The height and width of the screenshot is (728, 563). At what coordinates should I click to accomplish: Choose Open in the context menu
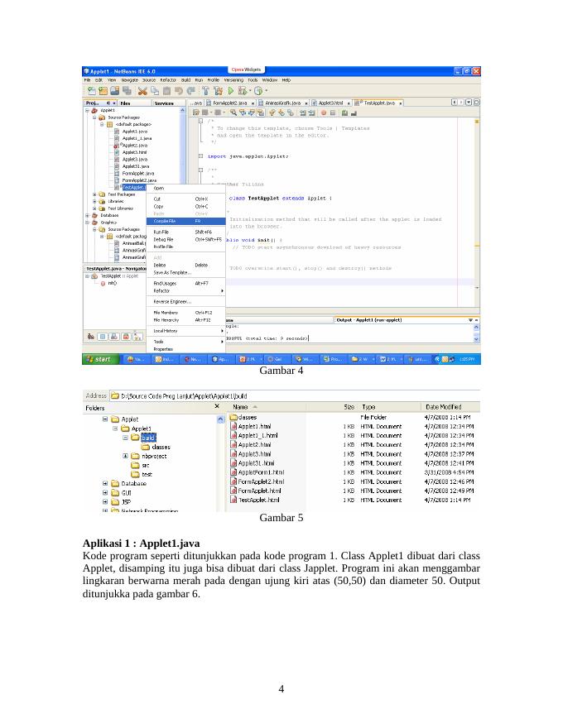(185, 188)
